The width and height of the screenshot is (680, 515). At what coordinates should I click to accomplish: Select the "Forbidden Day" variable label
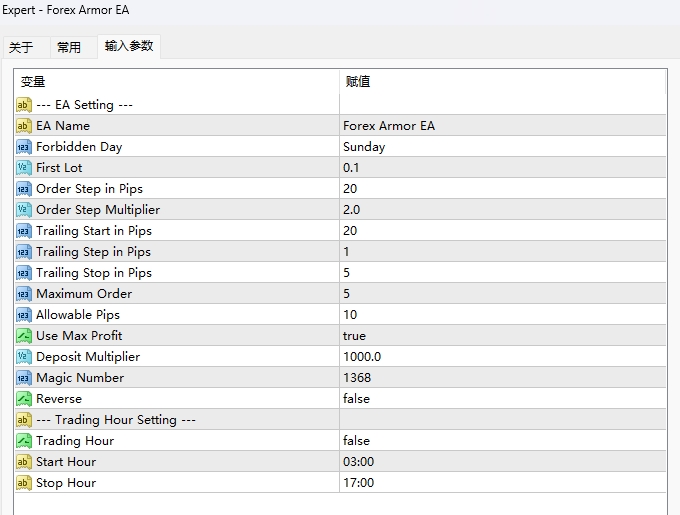click(79, 147)
